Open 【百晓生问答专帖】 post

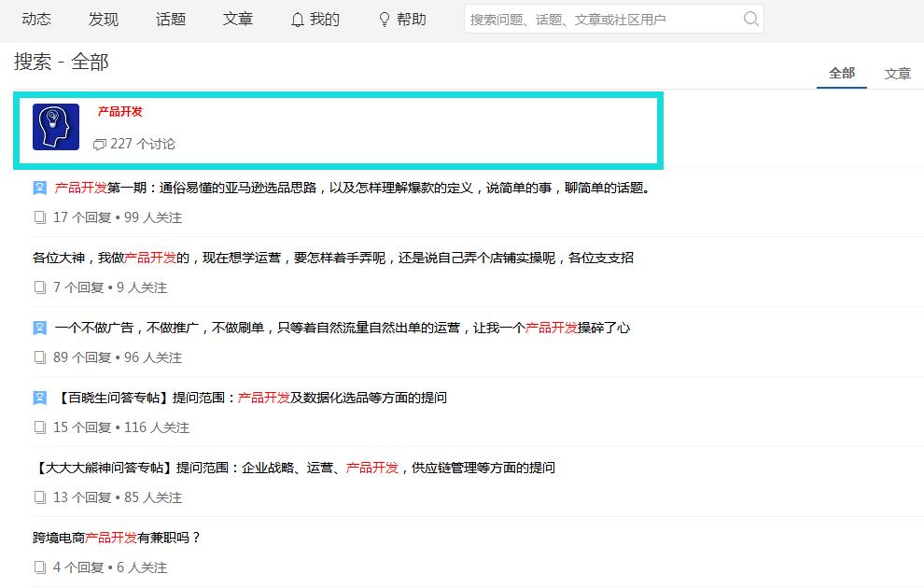251,398
